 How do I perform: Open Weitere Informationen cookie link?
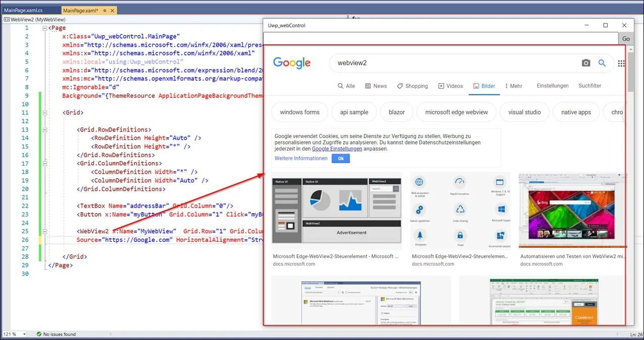pos(301,158)
